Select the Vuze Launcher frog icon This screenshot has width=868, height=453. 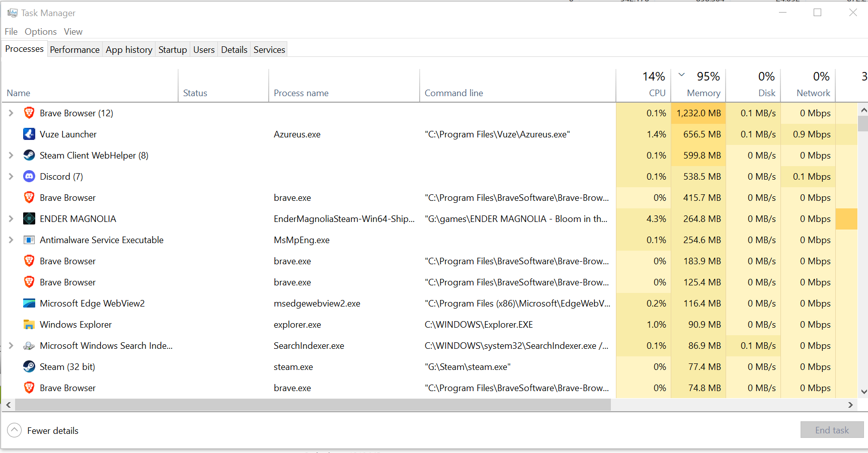(29, 134)
